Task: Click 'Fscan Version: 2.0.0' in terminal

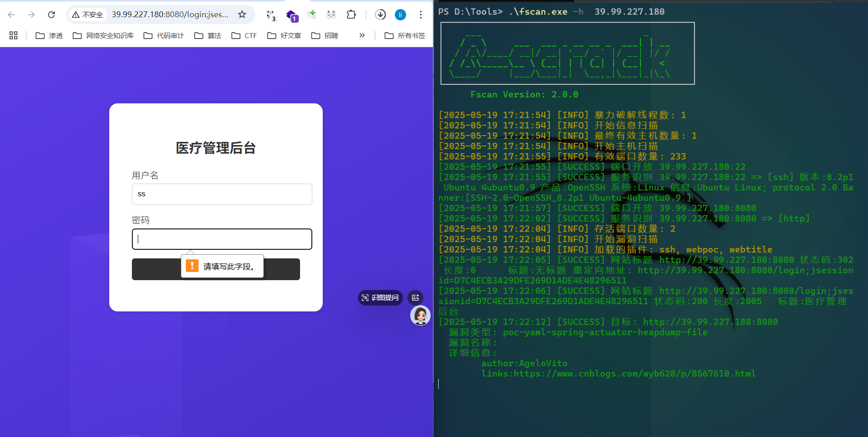Action: [524, 94]
